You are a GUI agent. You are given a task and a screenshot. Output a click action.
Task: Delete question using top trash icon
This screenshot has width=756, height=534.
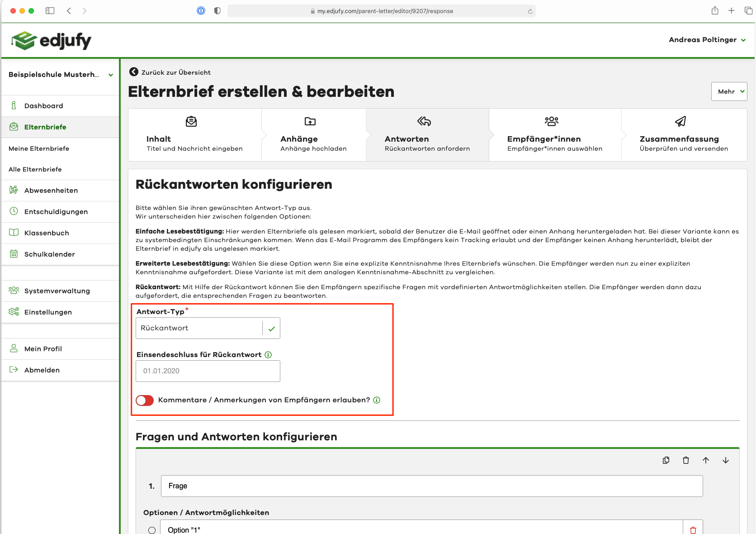(686, 460)
